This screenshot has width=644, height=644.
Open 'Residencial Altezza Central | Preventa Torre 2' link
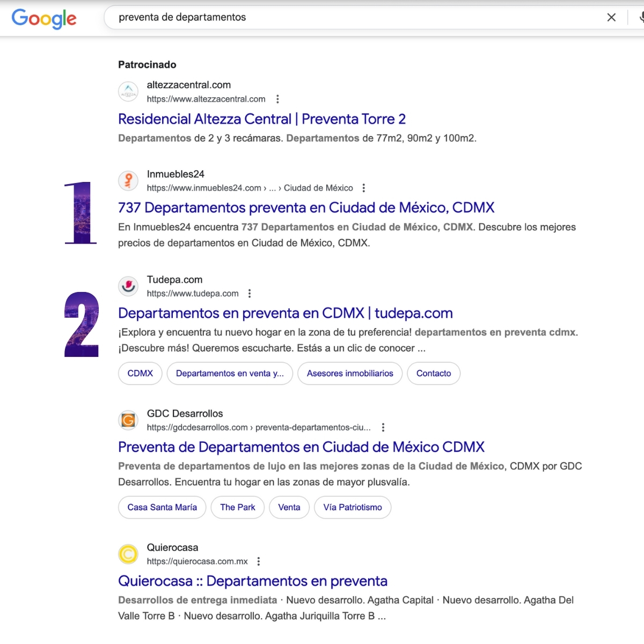coord(262,119)
